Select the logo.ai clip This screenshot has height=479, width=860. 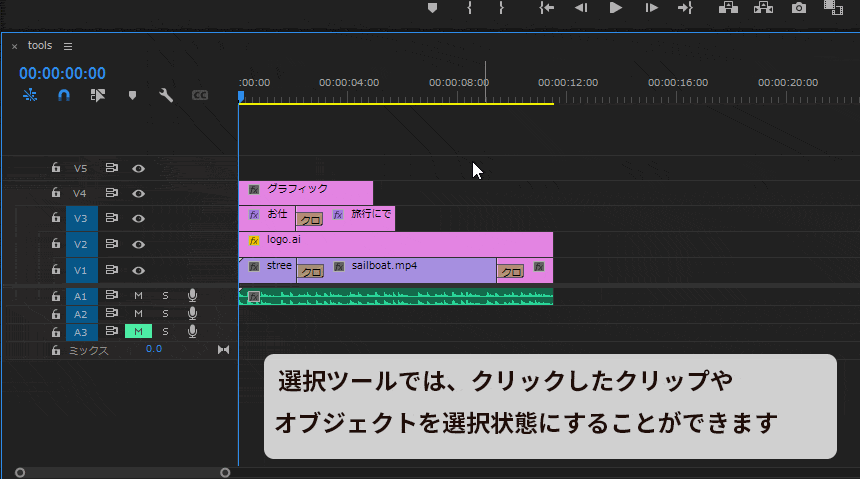tap(396, 244)
